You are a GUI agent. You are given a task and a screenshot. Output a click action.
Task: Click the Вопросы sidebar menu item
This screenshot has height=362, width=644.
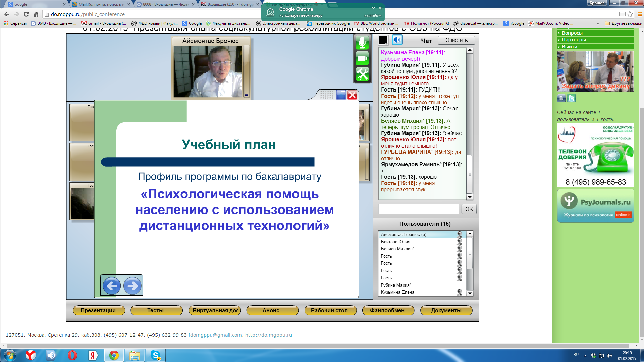[x=595, y=33]
